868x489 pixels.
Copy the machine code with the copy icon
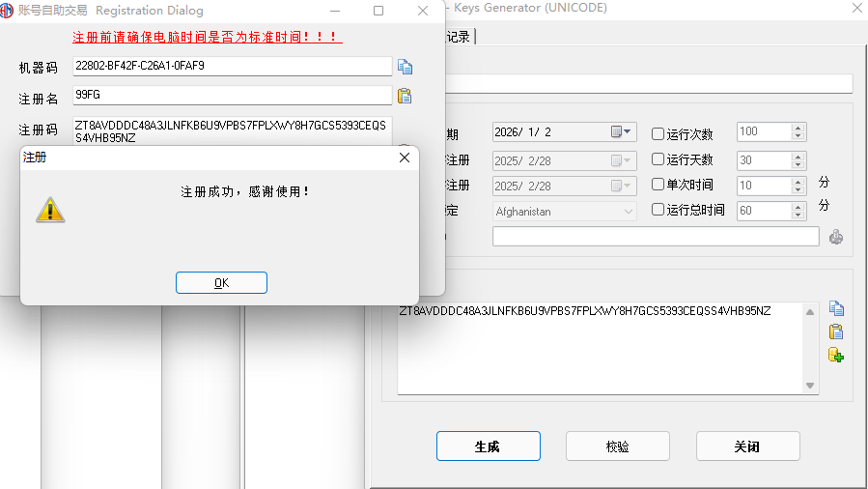(405, 67)
